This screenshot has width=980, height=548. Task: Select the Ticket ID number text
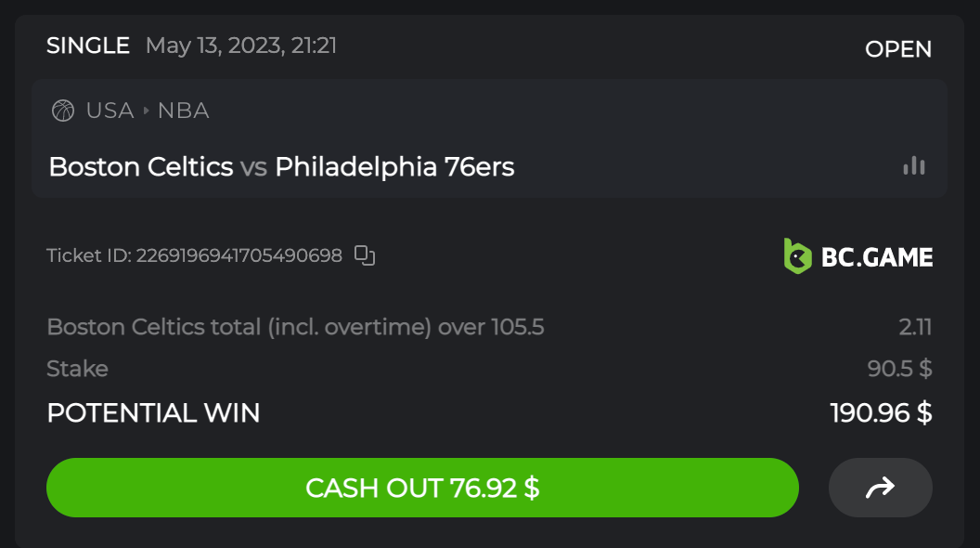[239, 255]
